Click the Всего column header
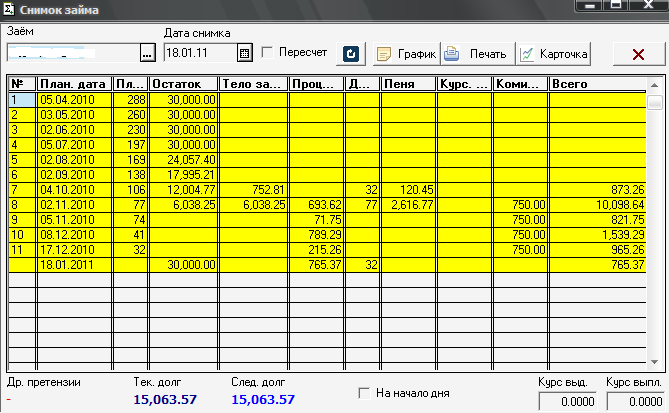 coord(597,85)
